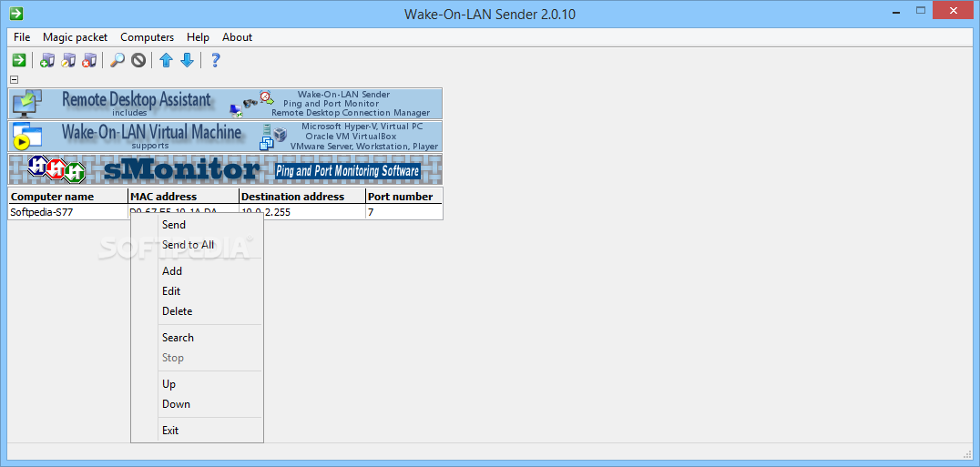
Task: Sort by Port number column header
Action: pyautogui.click(x=403, y=196)
